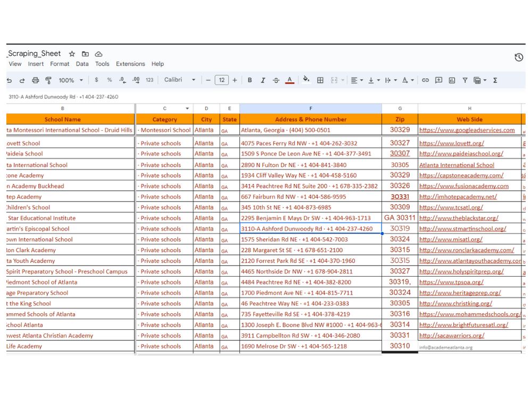This screenshot has width=532, height=399.
Task: Select cell '4075 Paces Ferry Rd NW'
Action: tap(311, 143)
